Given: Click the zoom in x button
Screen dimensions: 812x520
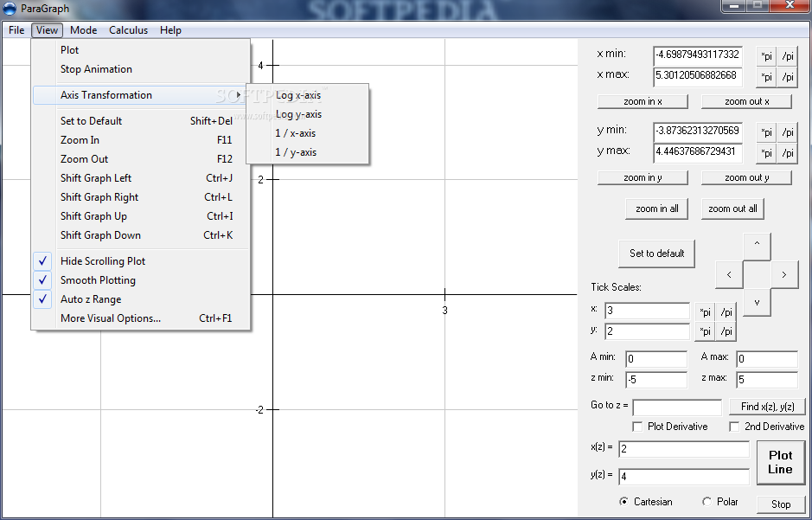Looking at the screenshot, I should [643, 101].
